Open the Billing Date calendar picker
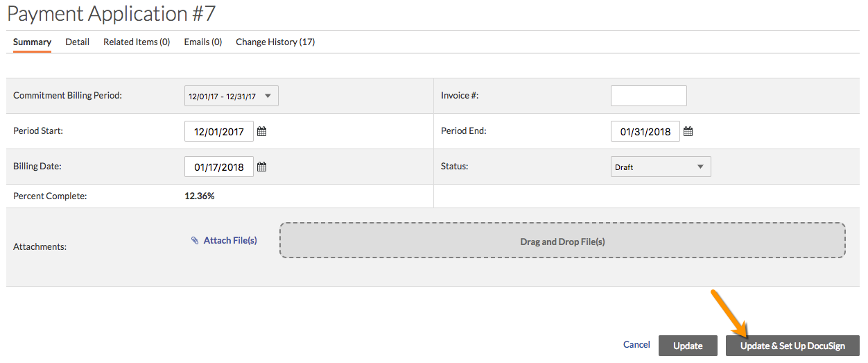Viewport: 868px width, 363px height. click(x=262, y=167)
